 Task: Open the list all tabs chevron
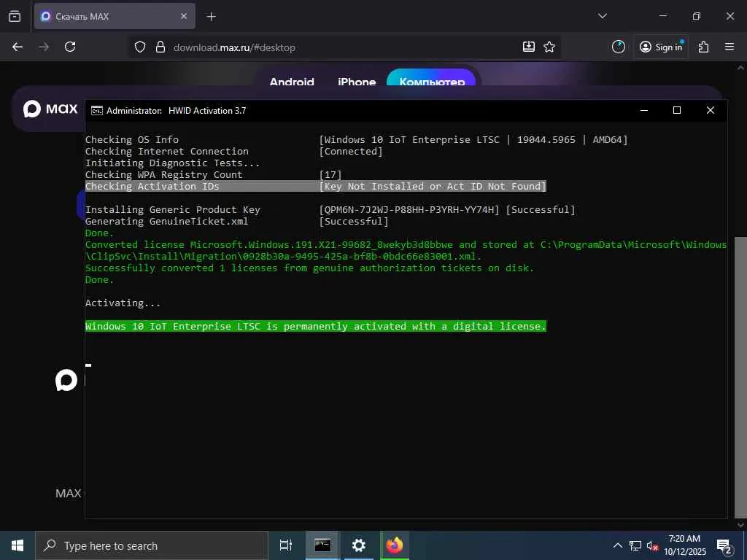pos(602,16)
